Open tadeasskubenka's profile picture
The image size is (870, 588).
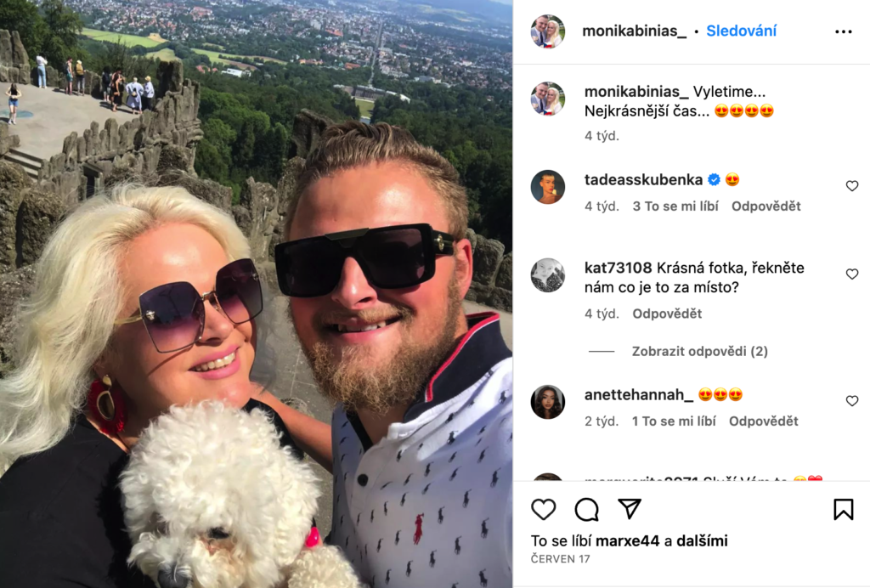548,187
